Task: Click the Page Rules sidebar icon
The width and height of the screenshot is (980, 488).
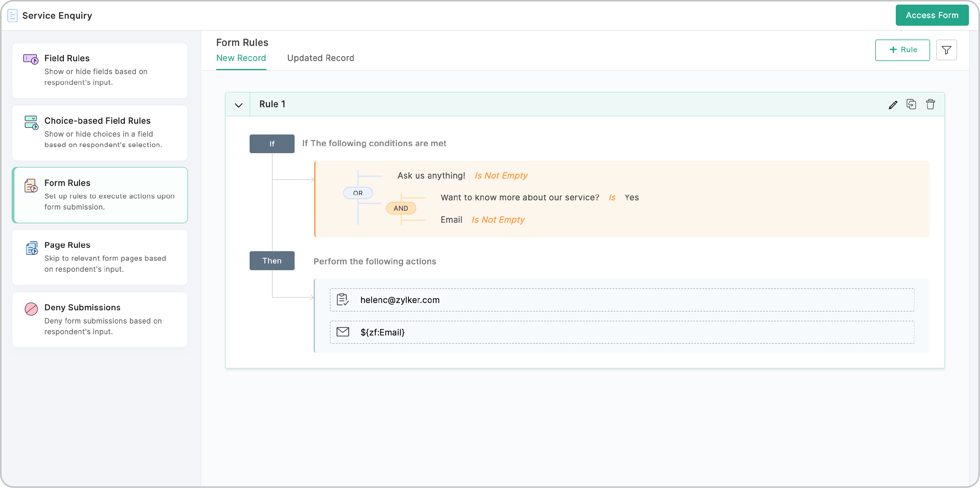Action: tap(32, 248)
